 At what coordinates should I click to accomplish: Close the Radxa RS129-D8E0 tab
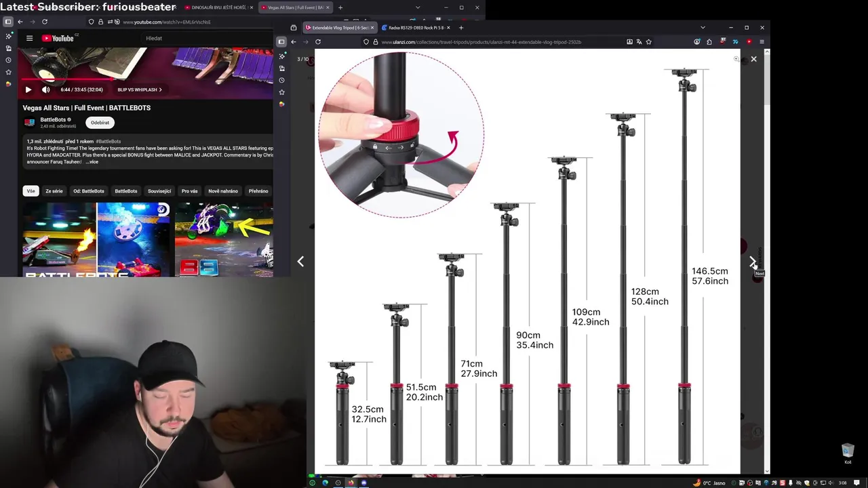point(448,28)
